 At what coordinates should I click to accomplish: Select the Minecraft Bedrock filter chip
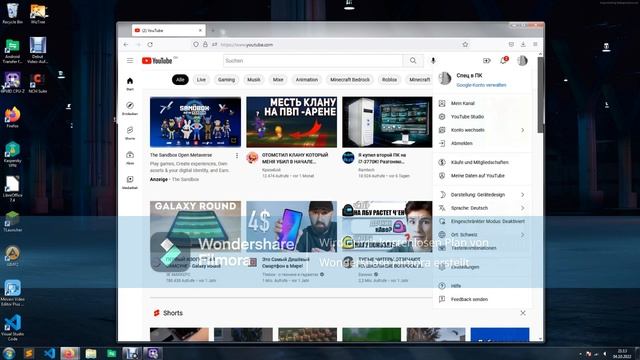tap(350, 80)
